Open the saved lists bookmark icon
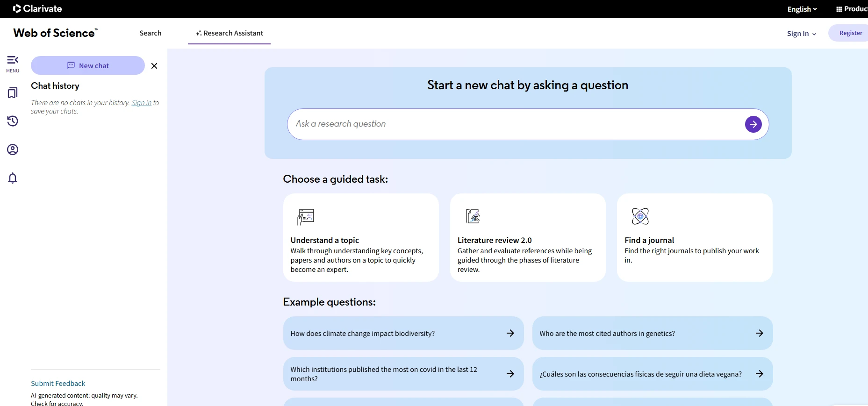The width and height of the screenshot is (868, 406). pyautogui.click(x=13, y=93)
